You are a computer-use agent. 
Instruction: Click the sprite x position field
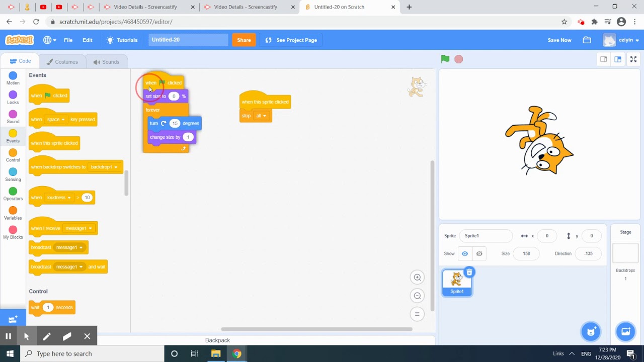pos(547,236)
